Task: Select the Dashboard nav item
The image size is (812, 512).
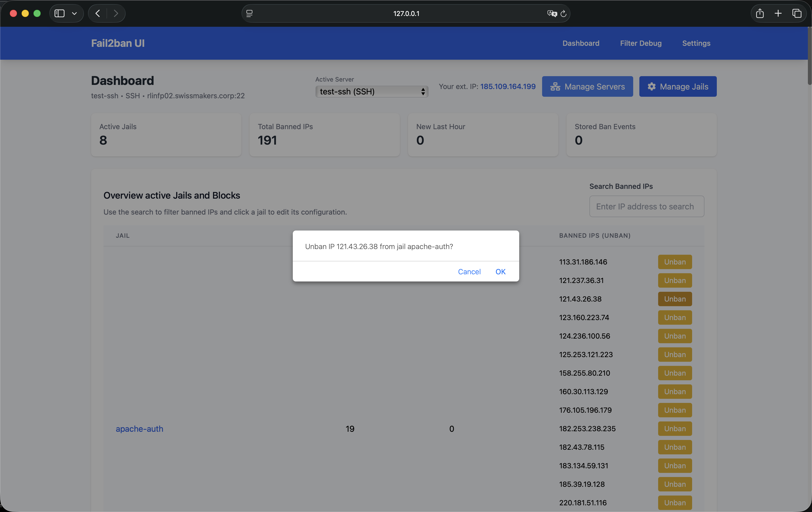Action: tap(581, 43)
